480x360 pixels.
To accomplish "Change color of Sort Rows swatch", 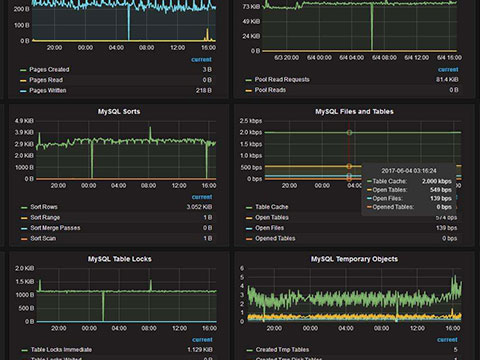I will 24,208.
